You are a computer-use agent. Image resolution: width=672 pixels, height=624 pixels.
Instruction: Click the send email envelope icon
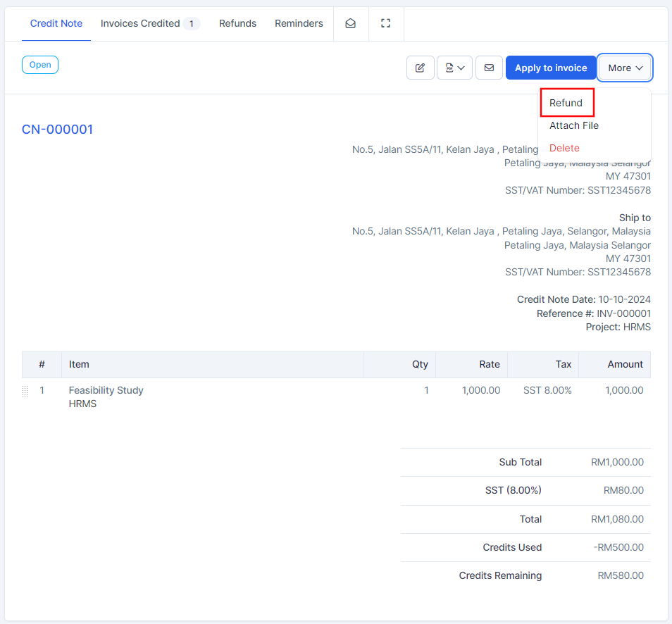coord(489,68)
